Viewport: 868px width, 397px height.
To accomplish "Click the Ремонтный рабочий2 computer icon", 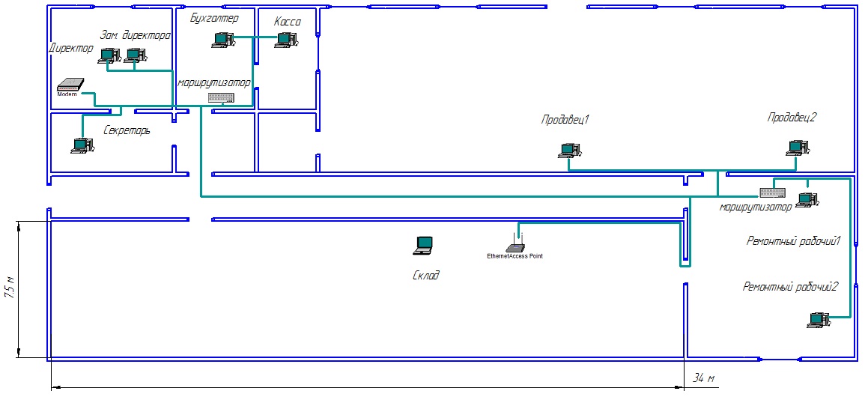I will pos(818,320).
